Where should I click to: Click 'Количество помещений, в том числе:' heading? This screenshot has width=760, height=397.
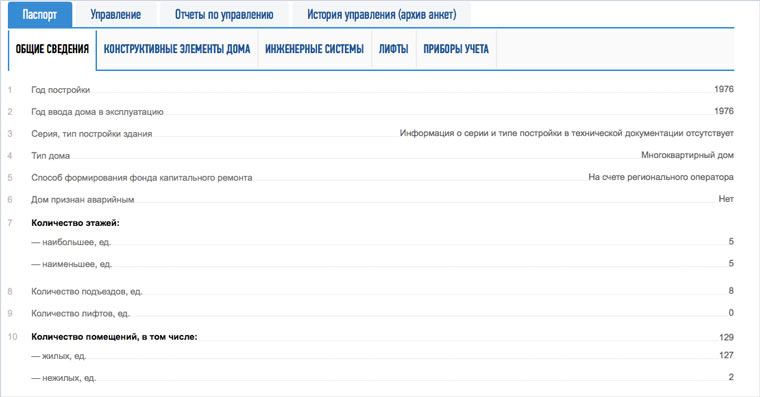[114, 337]
